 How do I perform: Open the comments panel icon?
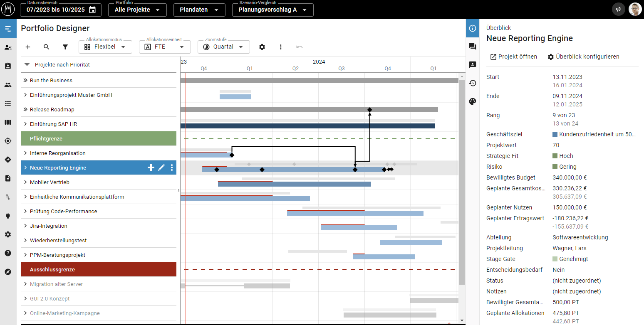(x=473, y=47)
